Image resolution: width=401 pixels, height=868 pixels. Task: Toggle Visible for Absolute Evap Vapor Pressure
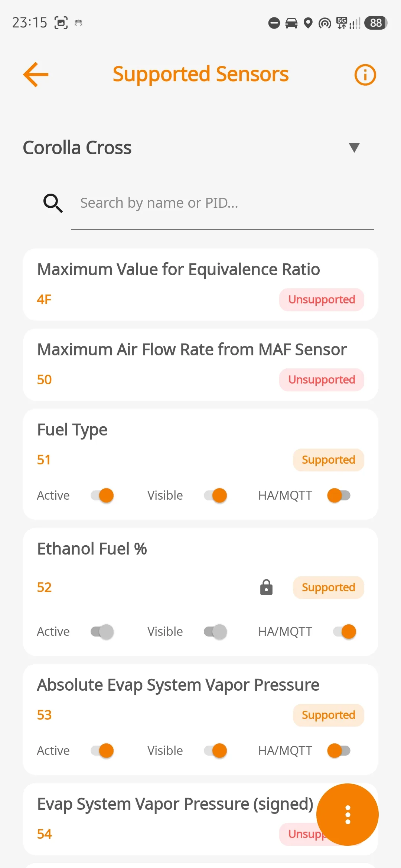[x=215, y=751]
